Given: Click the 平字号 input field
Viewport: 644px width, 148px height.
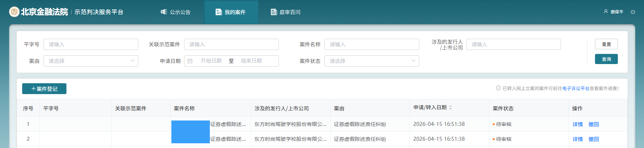Looking at the screenshot, I should (x=91, y=45).
